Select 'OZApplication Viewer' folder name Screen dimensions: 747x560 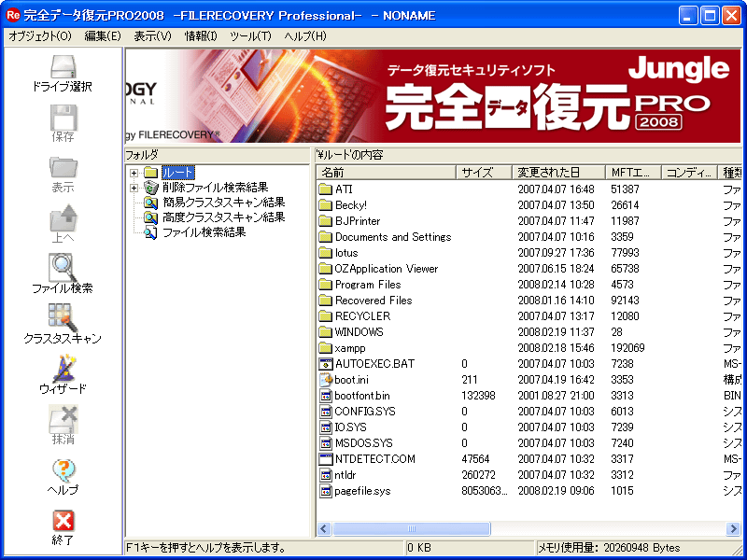click(387, 269)
